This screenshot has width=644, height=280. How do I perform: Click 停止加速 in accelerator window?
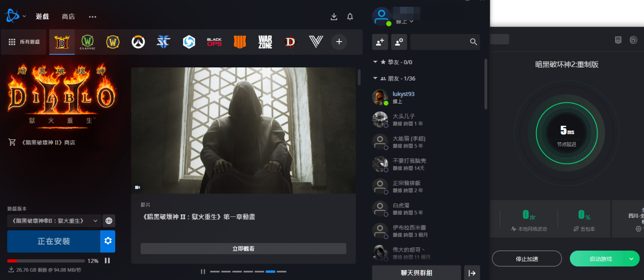tap(526, 259)
